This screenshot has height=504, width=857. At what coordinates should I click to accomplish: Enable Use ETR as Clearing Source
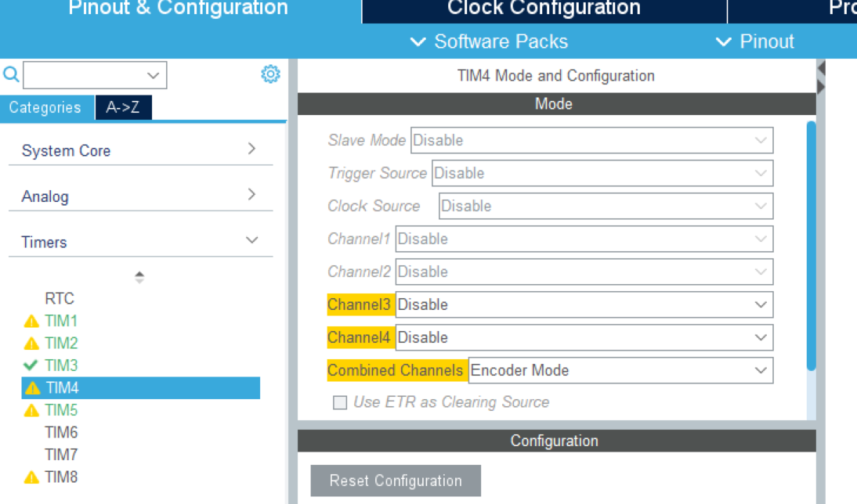pos(340,403)
